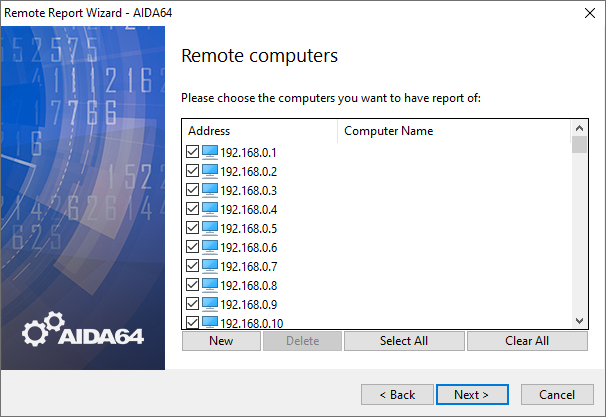Uncheck the 192.168.0.4 checkbox
606x417 pixels.
point(192,209)
